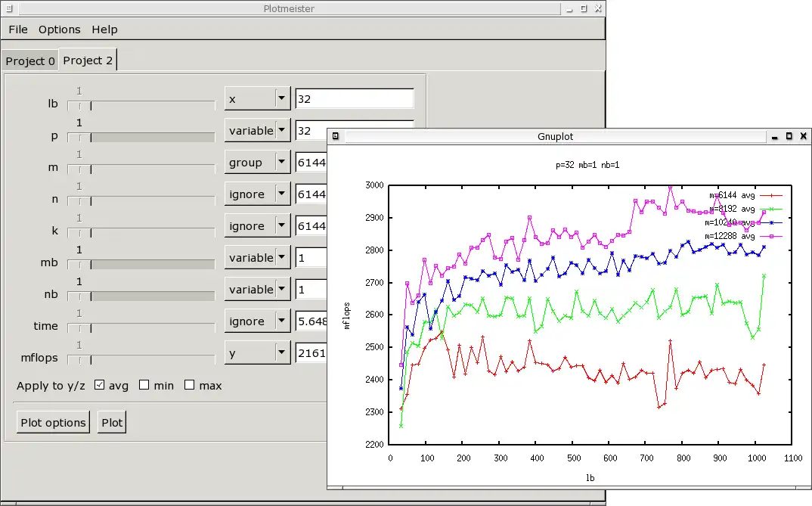
Task: Close the Gnuplot window
Action: point(803,137)
